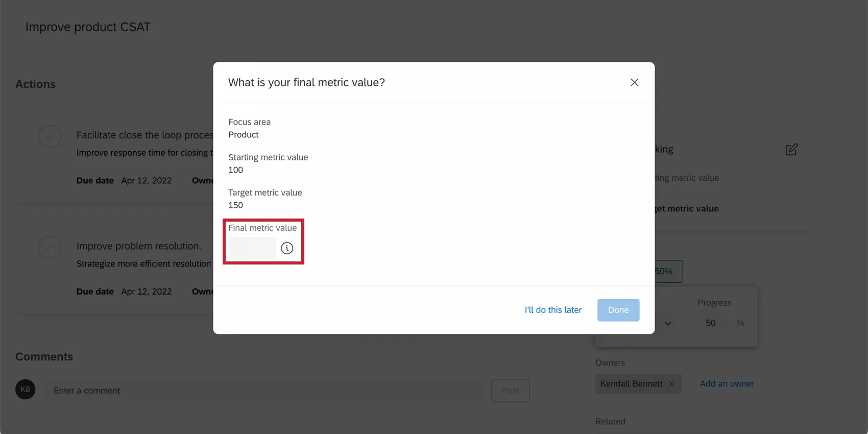The image size is (868, 434).
Task: Close the final metric value dialog
Action: pos(634,82)
